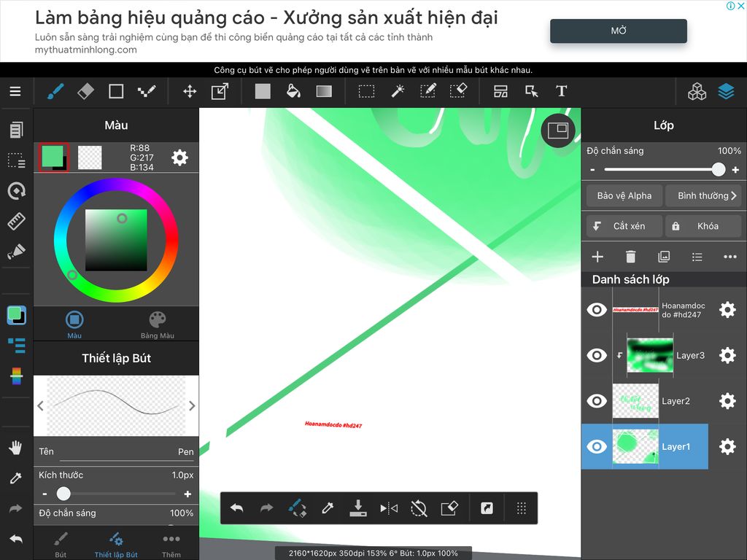Image resolution: width=747 pixels, height=560 pixels.
Task: Select the operation cursor tool
Action: (531, 91)
